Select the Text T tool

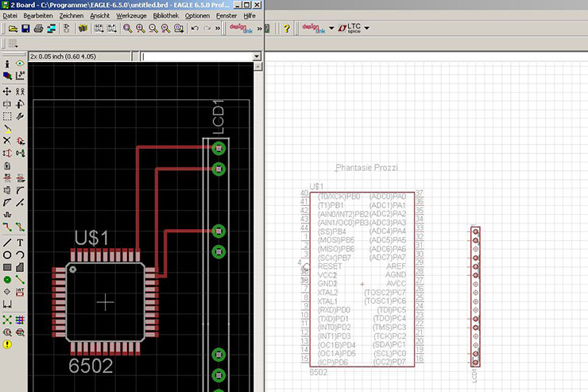pyautogui.click(x=20, y=243)
